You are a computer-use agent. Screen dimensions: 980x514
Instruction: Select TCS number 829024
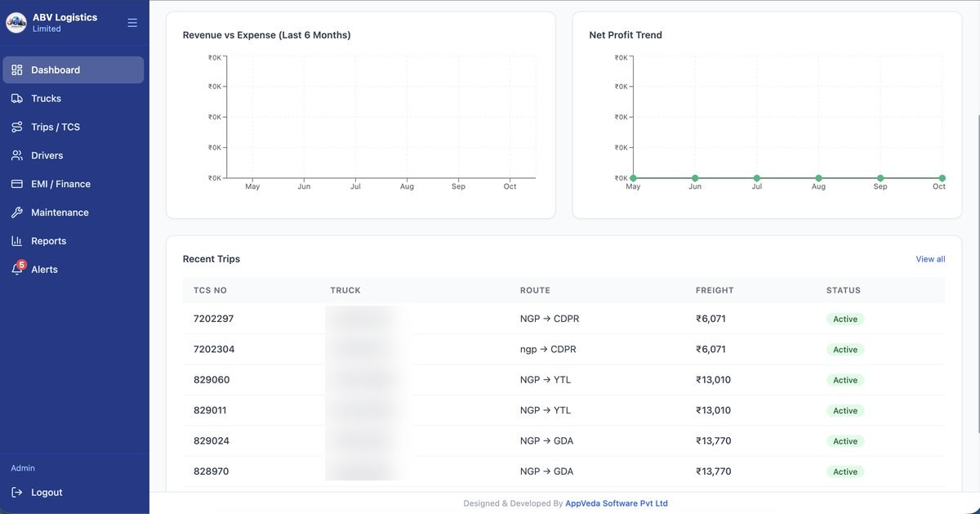[x=212, y=441]
